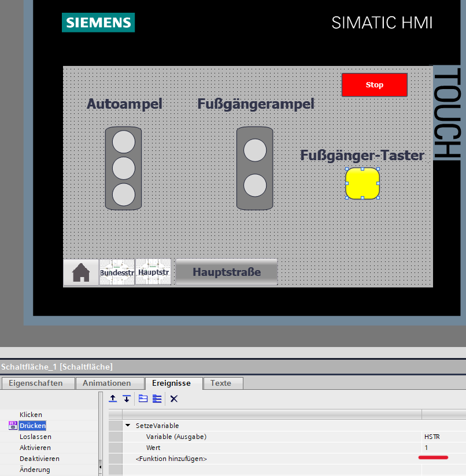Switch to the Eigenschaften tab
This screenshot has width=466, height=476.
pyautogui.click(x=39, y=383)
